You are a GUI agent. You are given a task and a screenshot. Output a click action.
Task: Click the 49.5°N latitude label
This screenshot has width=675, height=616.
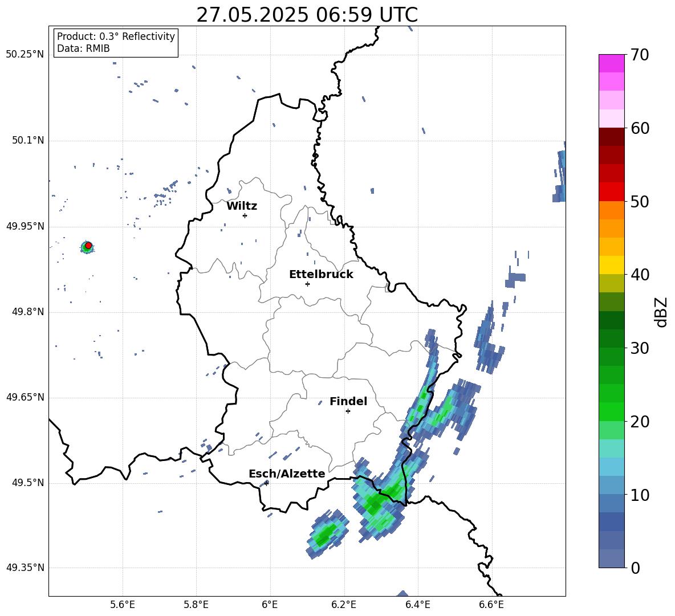[27, 483]
